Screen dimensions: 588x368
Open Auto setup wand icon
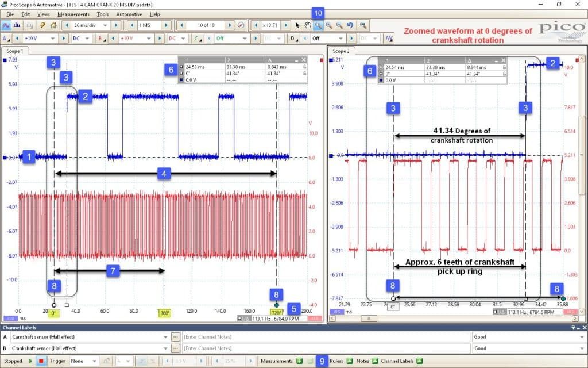tap(42, 25)
